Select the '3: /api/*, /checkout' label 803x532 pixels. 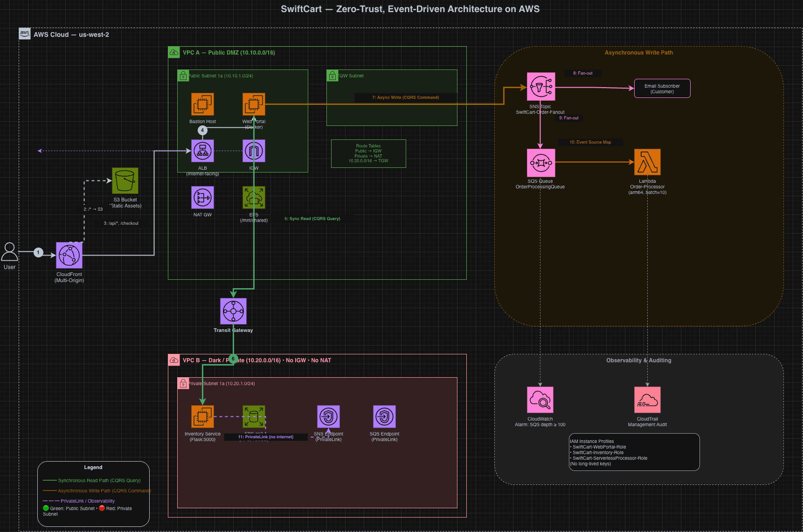click(x=121, y=223)
